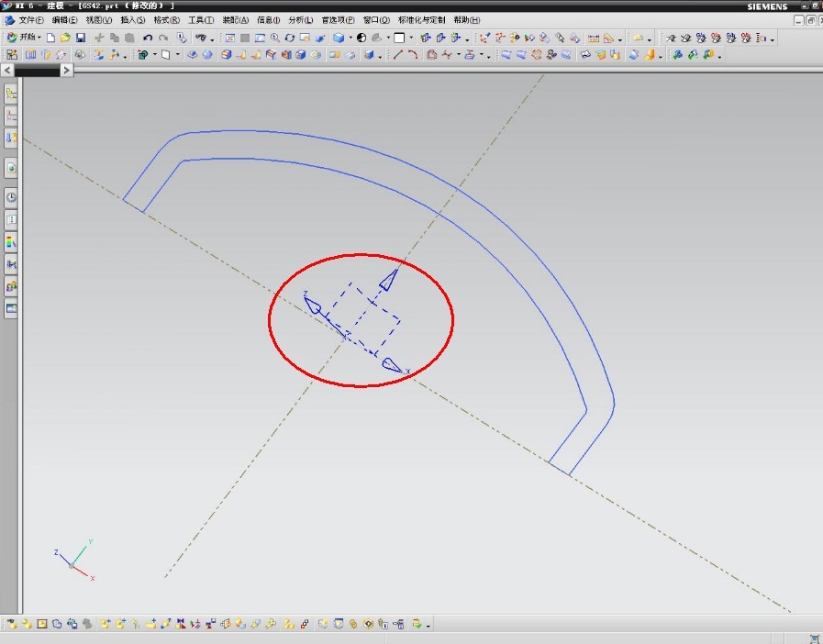Click the 开始 Start button

22,38
